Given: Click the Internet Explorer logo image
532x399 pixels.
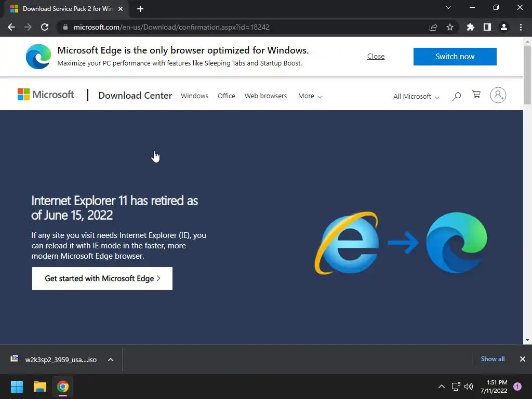Looking at the screenshot, I should click(x=347, y=243).
